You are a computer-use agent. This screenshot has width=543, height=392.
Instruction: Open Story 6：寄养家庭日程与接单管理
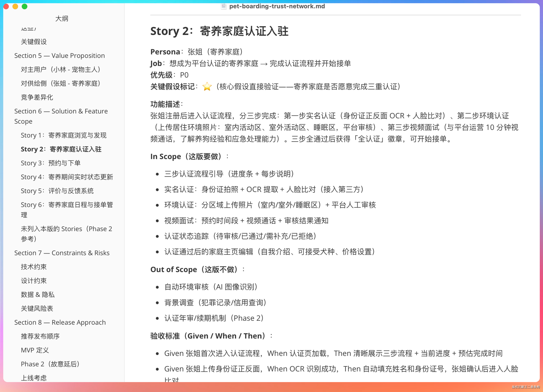point(67,210)
